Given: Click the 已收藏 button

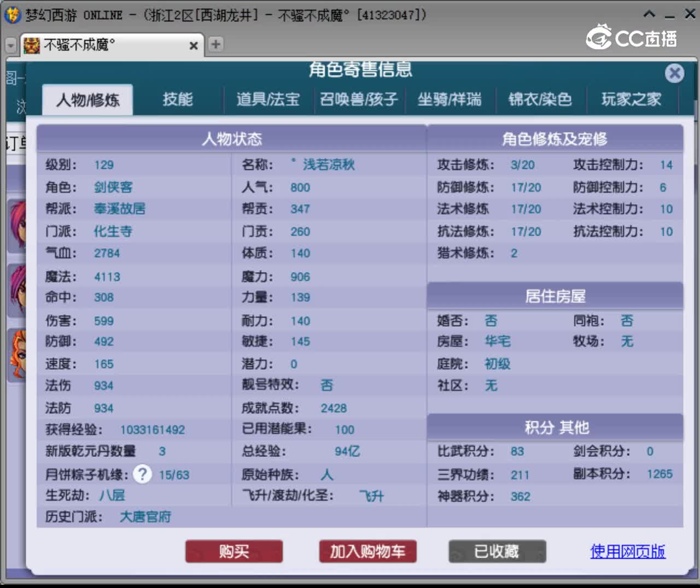Looking at the screenshot, I should (x=497, y=551).
